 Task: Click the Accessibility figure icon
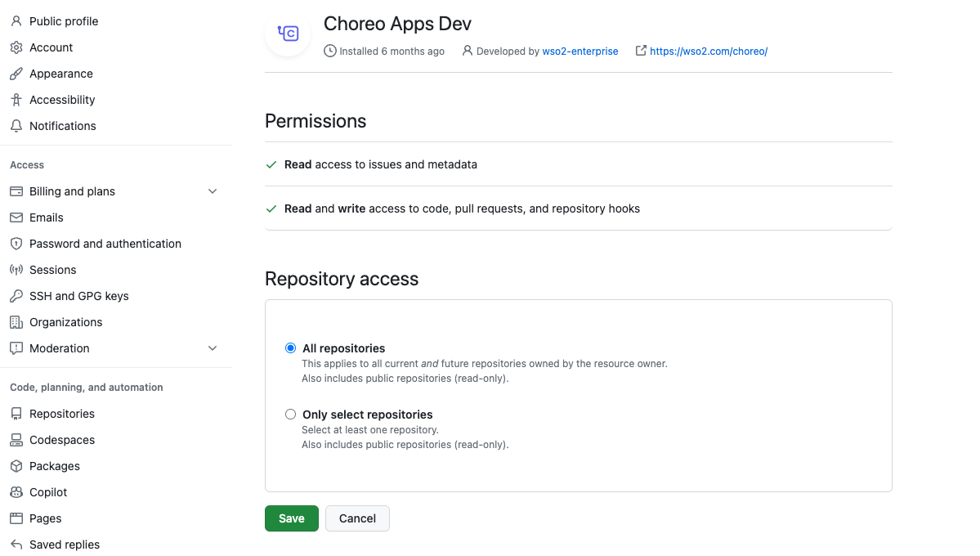pos(16,100)
